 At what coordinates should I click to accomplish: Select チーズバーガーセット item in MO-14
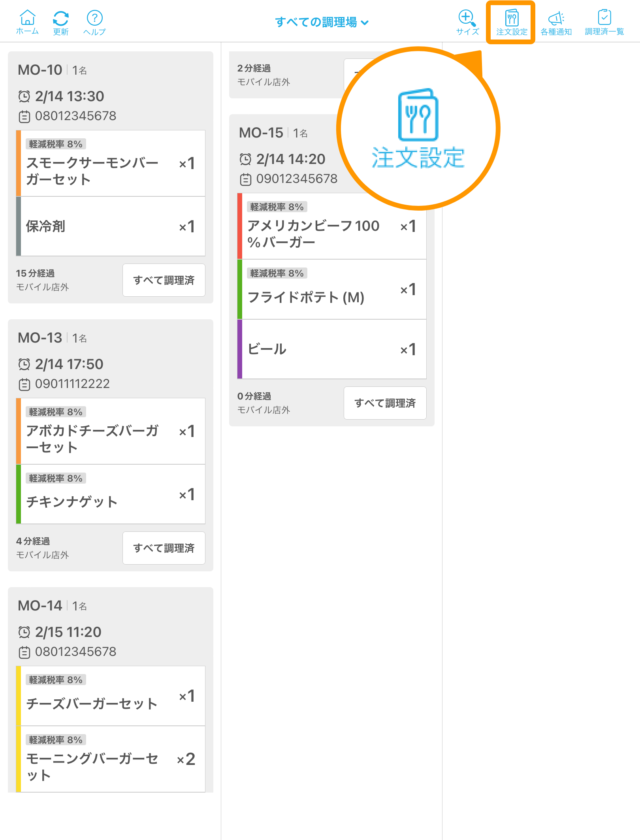click(111, 696)
